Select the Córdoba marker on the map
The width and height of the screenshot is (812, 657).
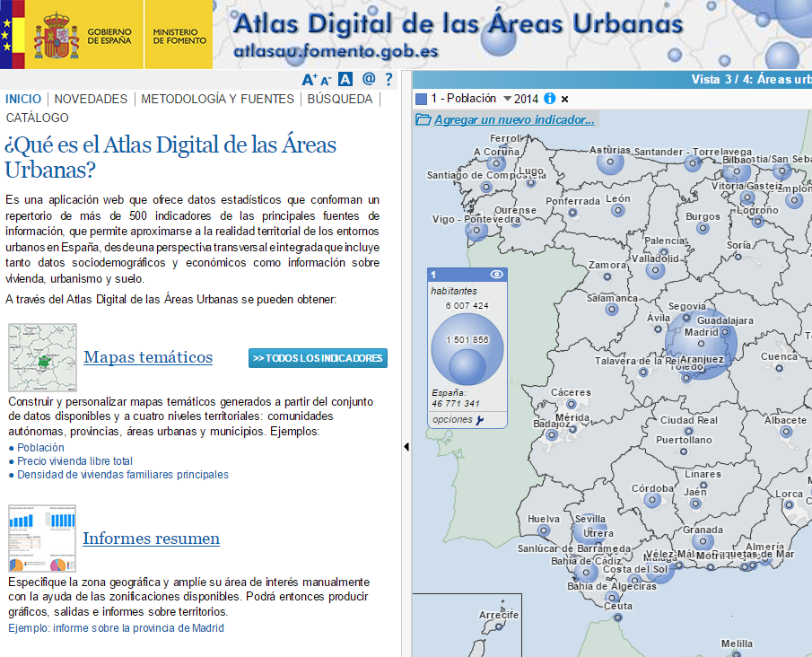click(x=652, y=501)
